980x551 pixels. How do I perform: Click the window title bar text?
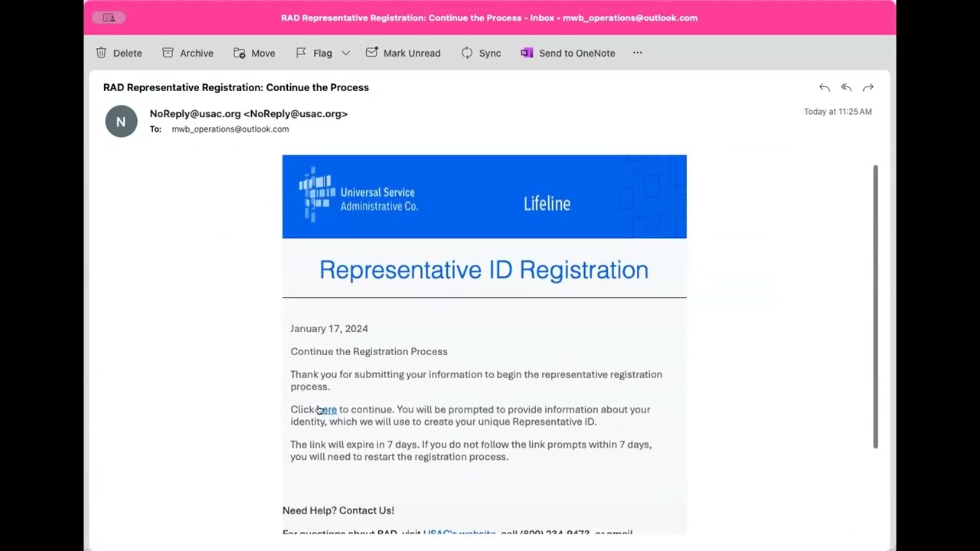pos(489,18)
